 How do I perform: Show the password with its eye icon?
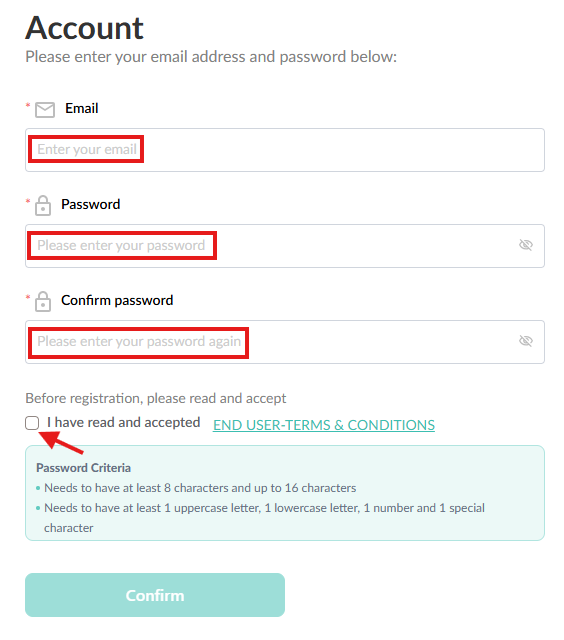[526, 245]
